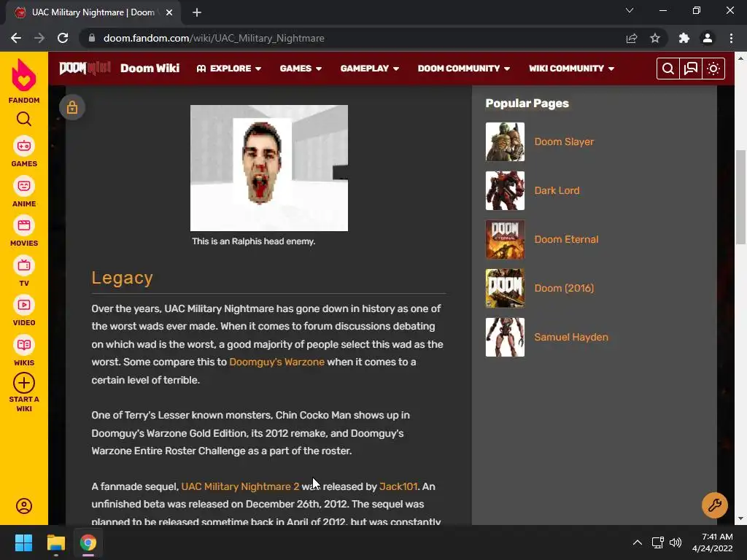Open the Chrome profile icon
The width and height of the screenshot is (747, 560).
click(708, 38)
